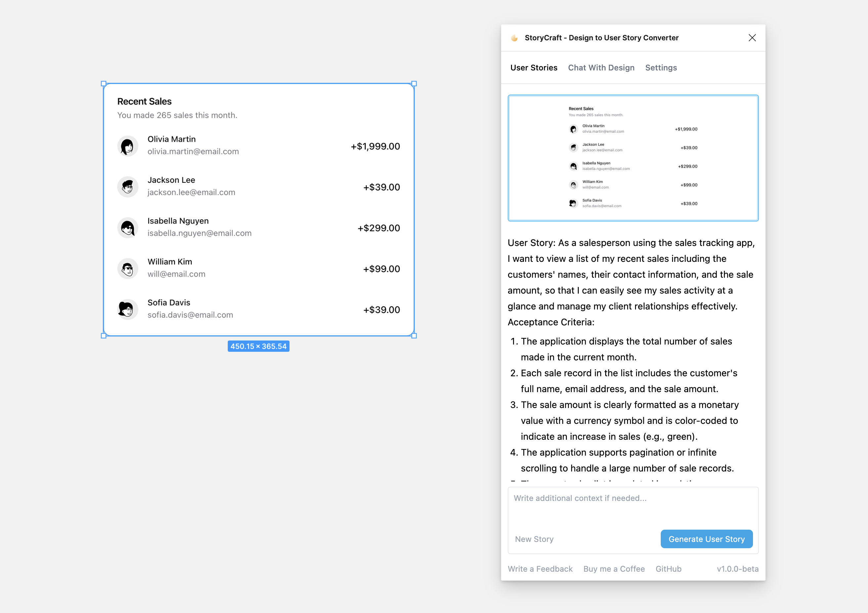
Task: Select the Sofia Davis name text
Action: pos(169,303)
